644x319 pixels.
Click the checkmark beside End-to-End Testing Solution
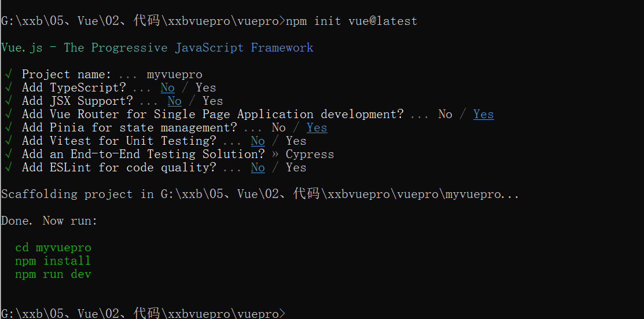click(x=8, y=155)
